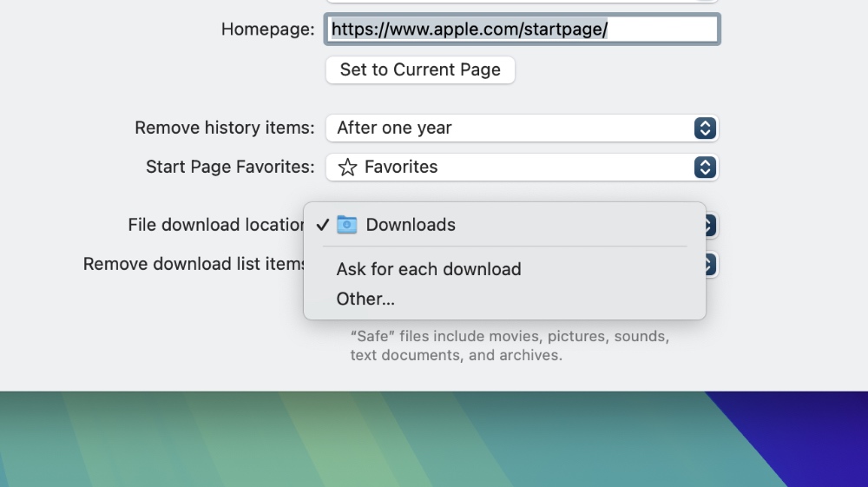868x487 pixels.
Task: Click the File download location popup arrows
Action: pyautogui.click(x=710, y=226)
